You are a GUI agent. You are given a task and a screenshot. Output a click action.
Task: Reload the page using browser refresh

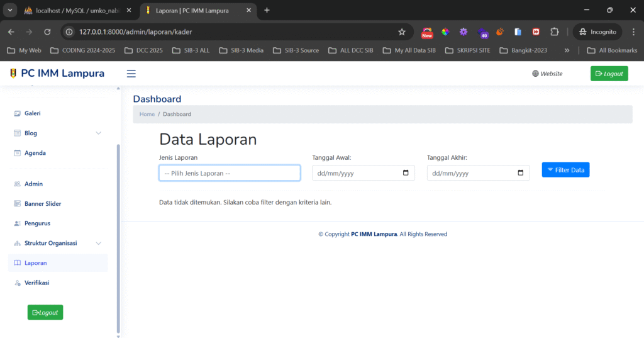click(47, 32)
